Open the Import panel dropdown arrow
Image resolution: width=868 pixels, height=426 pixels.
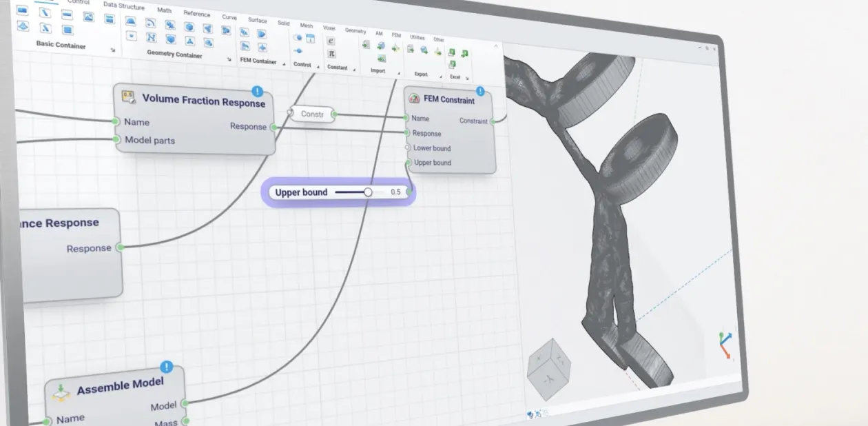399,73
